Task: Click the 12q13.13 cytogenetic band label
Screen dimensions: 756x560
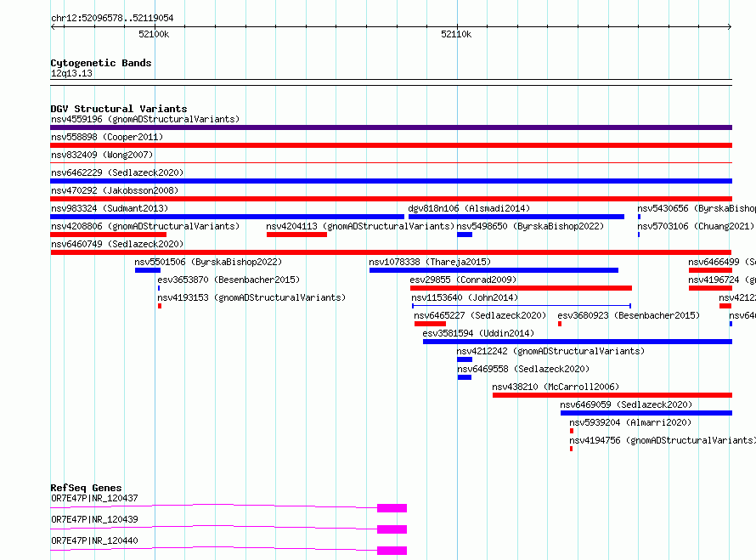Action: 71,73
